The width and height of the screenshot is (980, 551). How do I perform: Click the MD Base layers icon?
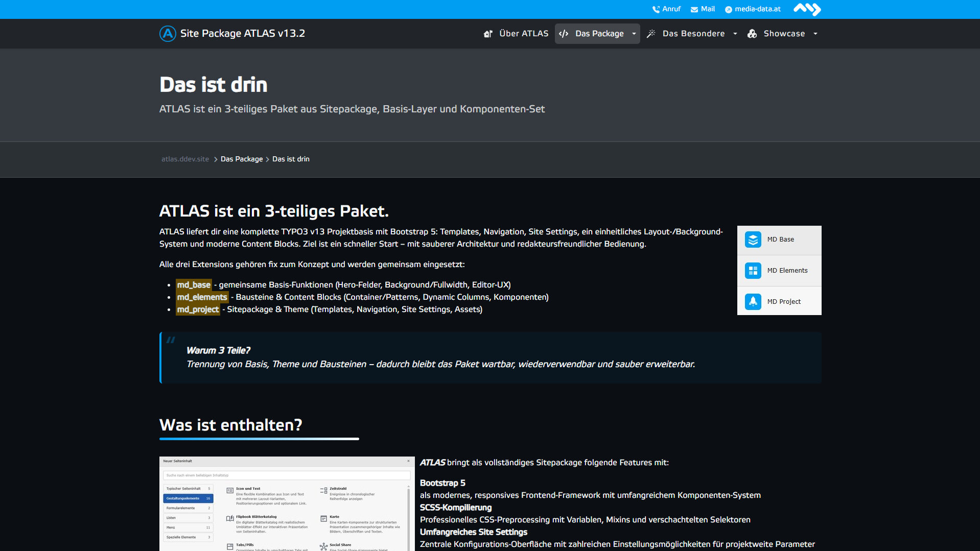(x=753, y=239)
